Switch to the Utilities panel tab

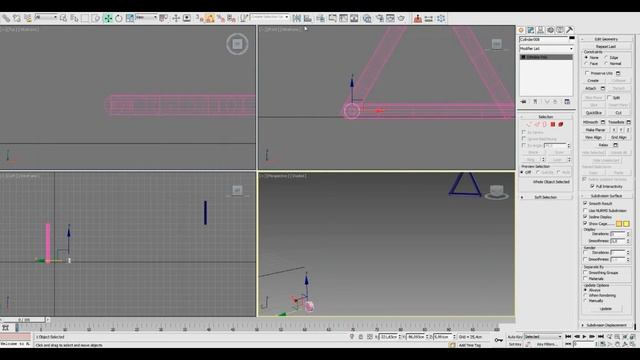pyautogui.click(x=570, y=30)
